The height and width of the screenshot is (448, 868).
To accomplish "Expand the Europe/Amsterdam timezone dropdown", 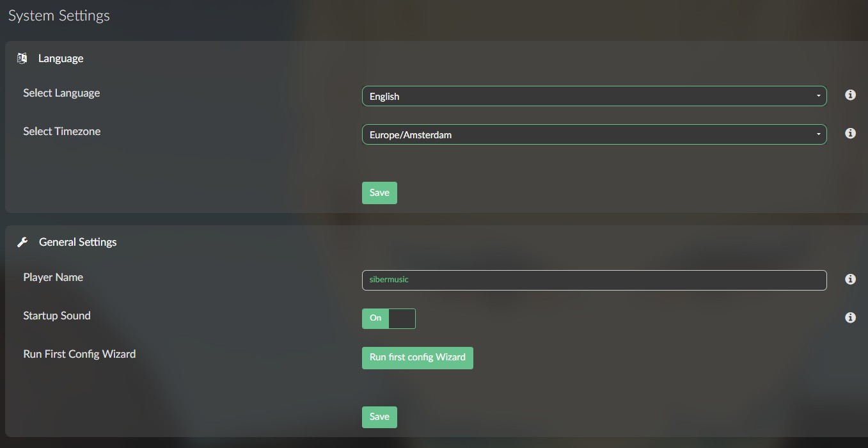I will point(594,134).
